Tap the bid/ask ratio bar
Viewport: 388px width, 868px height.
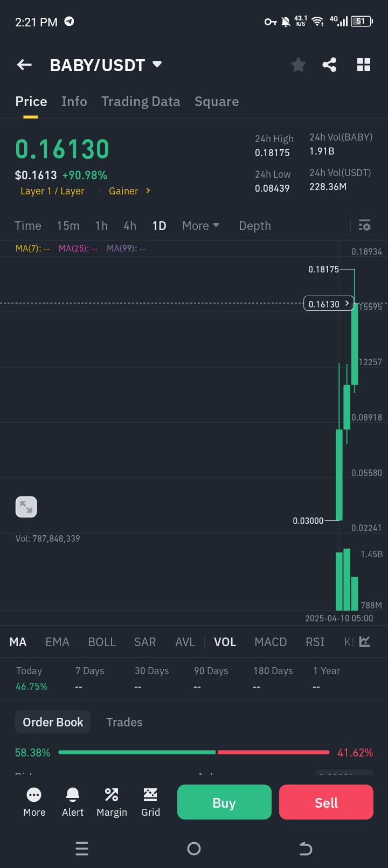194,752
